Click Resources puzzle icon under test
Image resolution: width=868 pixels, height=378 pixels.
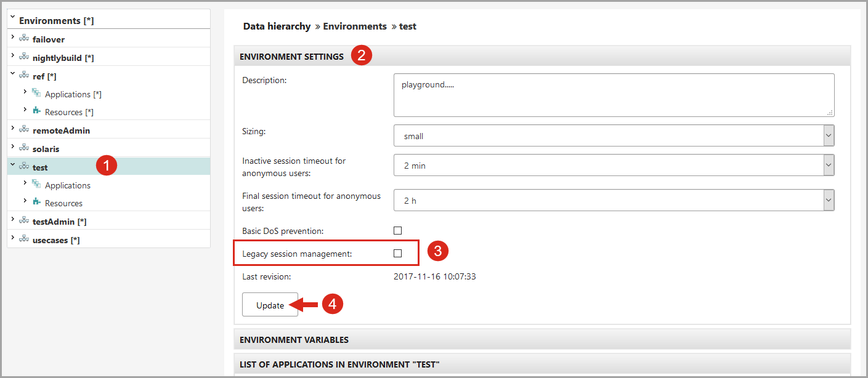(x=36, y=203)
